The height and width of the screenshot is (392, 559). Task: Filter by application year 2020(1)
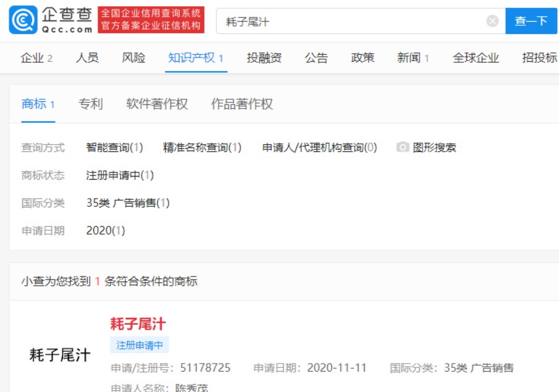click(x=106, y=230)
